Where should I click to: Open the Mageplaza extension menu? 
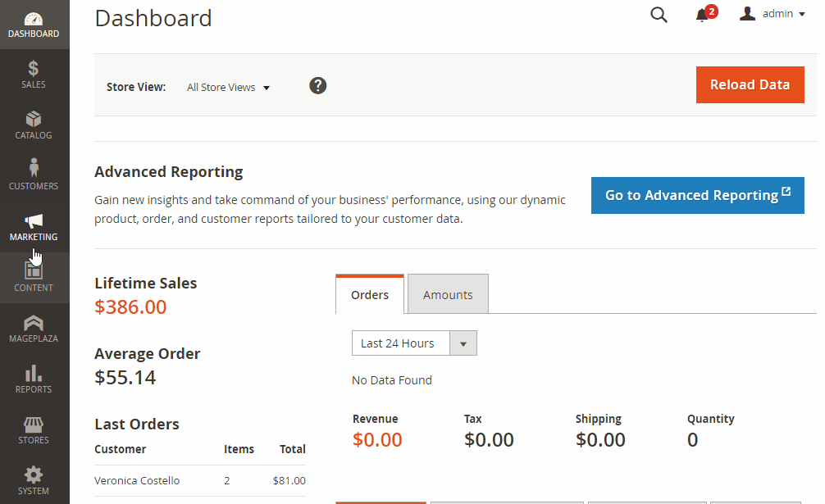[x=34, y=328]
